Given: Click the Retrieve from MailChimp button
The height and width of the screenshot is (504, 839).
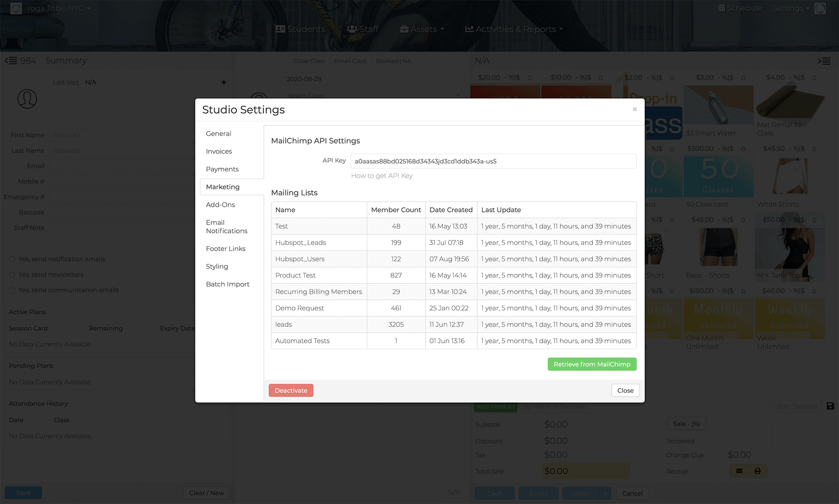Looking at the screenshot, I should 592,364.
